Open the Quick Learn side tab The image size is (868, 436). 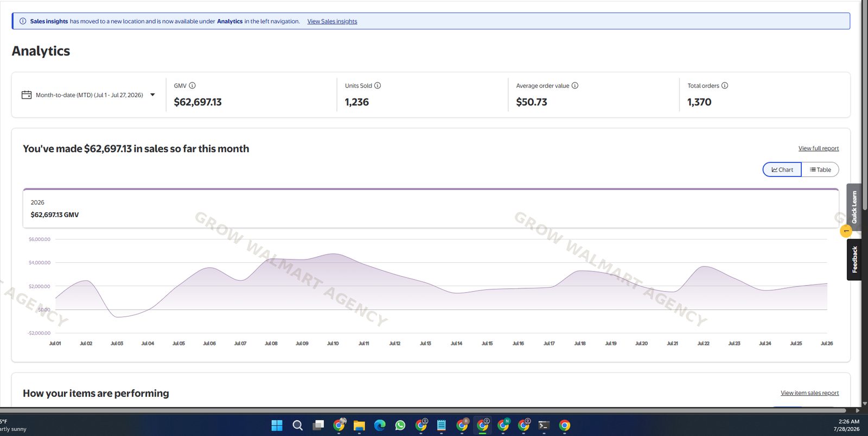pyautogui.click(x=854, y=207)
